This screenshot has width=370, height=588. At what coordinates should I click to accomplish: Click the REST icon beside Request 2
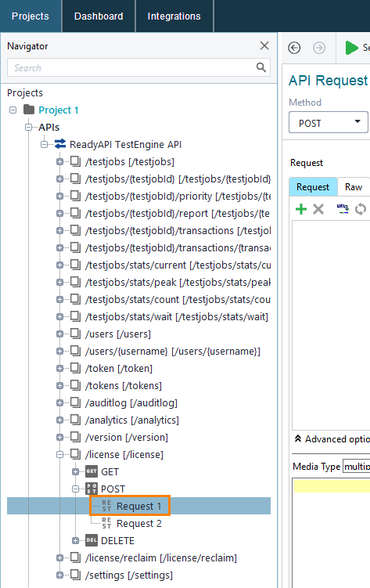click(106, 523)
